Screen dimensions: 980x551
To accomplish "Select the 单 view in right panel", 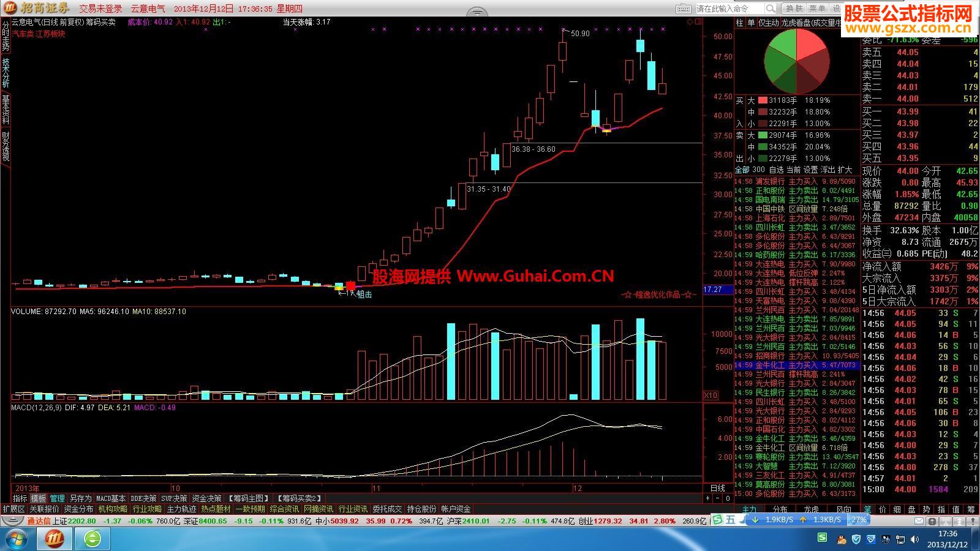I will (x=751, y=23).
